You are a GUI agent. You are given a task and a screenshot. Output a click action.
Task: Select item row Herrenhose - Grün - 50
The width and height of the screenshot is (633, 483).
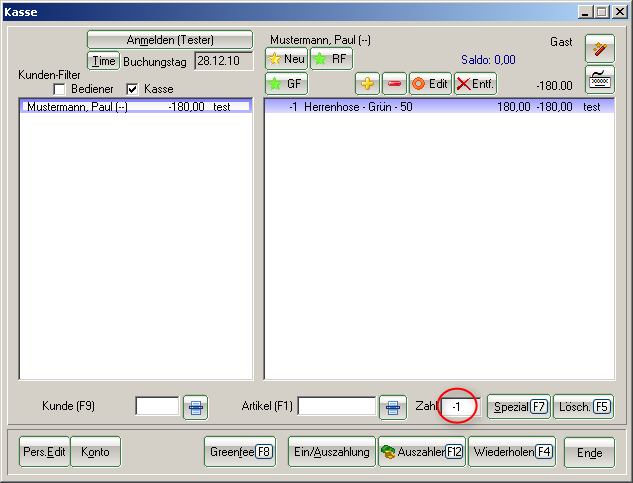pyautogui.click(x=440, y=107)
